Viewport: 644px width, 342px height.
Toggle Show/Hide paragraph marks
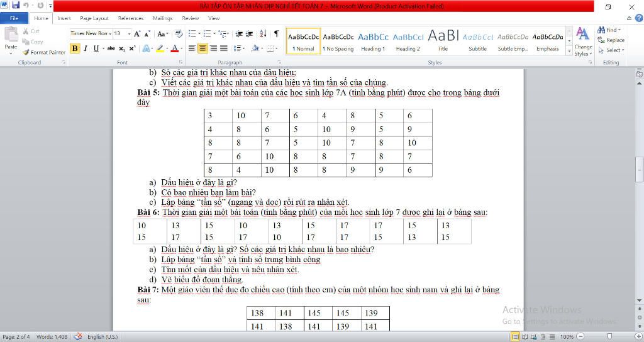tap(277, 34)
